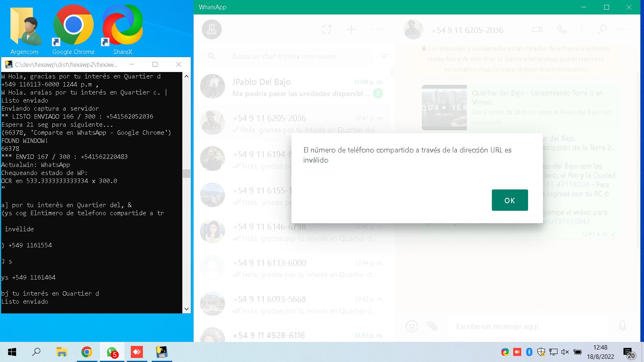The width and height of the screenshot is (644, 362).
Task: Switch to flexawp console in taskbar
Action: pos(162,352)
